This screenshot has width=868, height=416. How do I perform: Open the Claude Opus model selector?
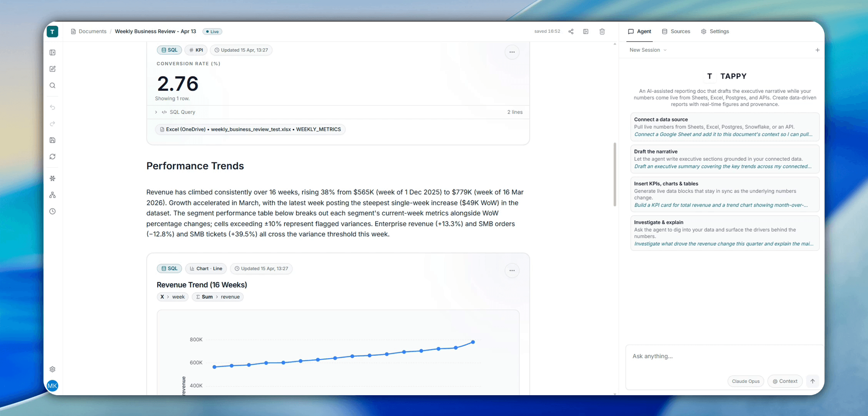[x=746, y=381]
